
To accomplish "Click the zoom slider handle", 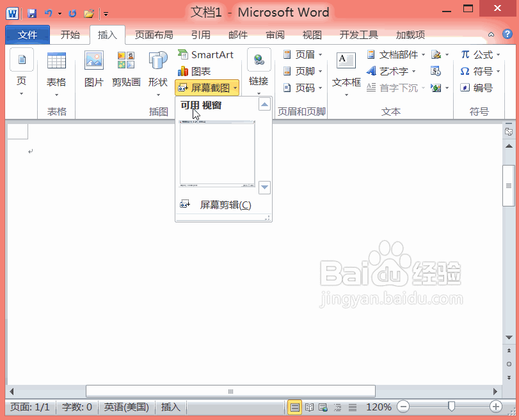I will click(451, 407).
